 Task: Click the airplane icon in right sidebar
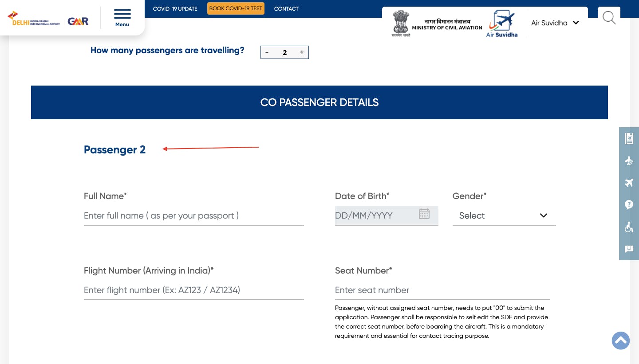pos(629,183)
